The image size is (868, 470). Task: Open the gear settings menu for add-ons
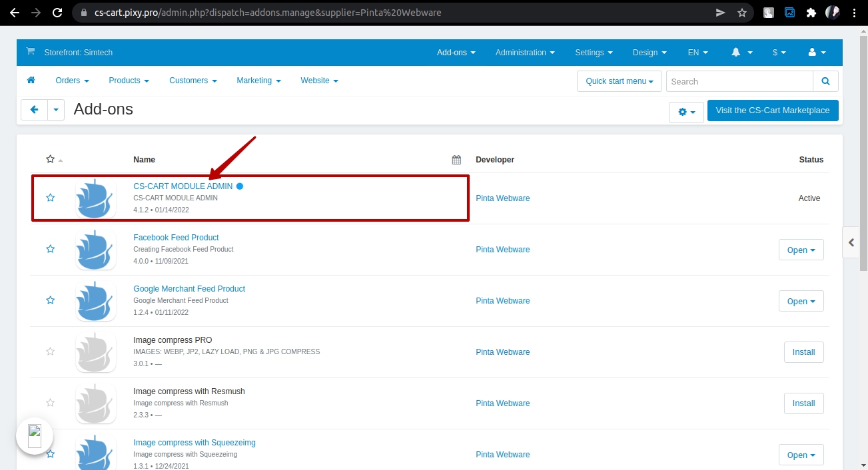[686, 113]
